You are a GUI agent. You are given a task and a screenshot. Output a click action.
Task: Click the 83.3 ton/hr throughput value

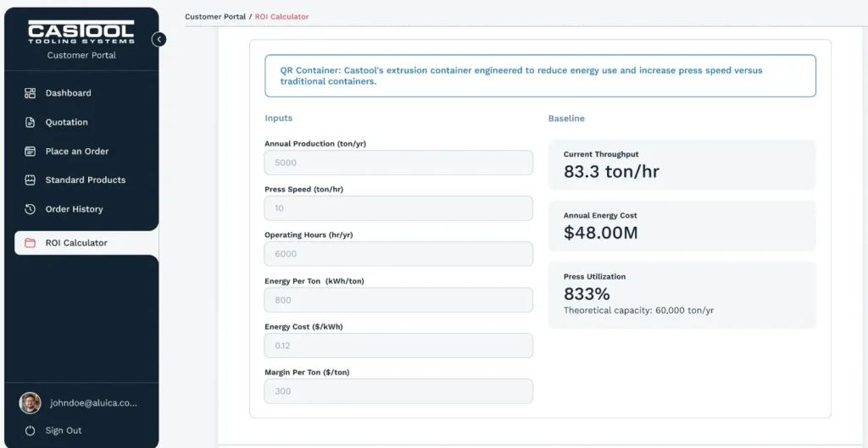pos(611,171)
